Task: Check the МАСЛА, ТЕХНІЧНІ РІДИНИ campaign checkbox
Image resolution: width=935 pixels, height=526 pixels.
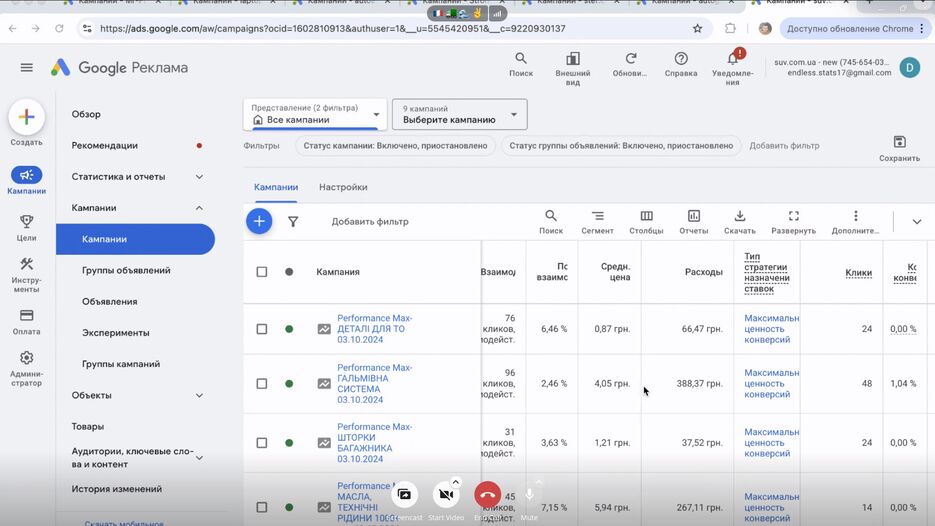Action: tap(262, 507)
